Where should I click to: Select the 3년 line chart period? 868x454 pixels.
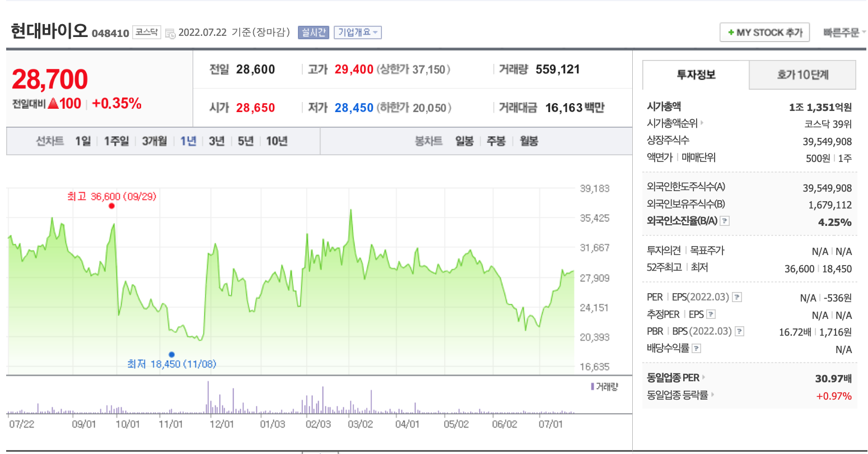pyautogui.click(x=217, y=141)
